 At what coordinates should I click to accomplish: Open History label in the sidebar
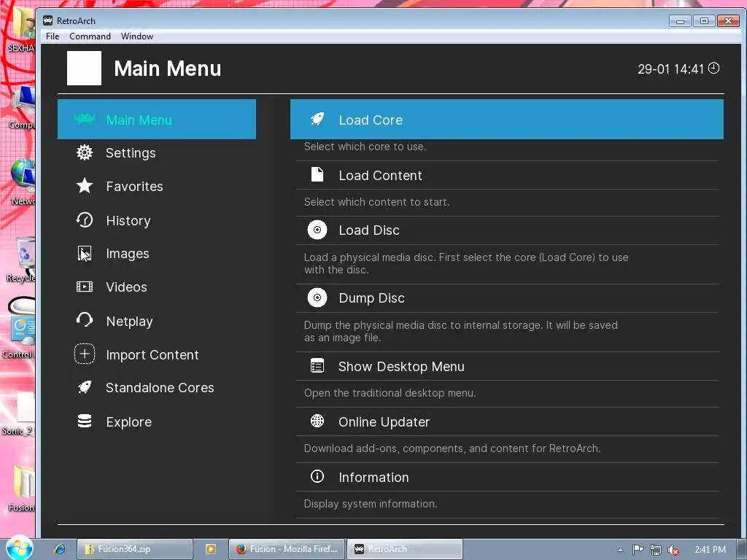pyautogui.click(x=128, y=220)
